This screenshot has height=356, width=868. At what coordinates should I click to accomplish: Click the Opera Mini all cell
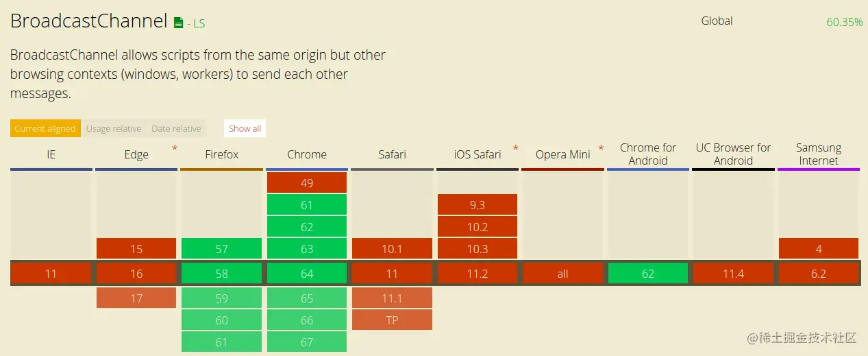pyautogui.click(x=562, y=274)
